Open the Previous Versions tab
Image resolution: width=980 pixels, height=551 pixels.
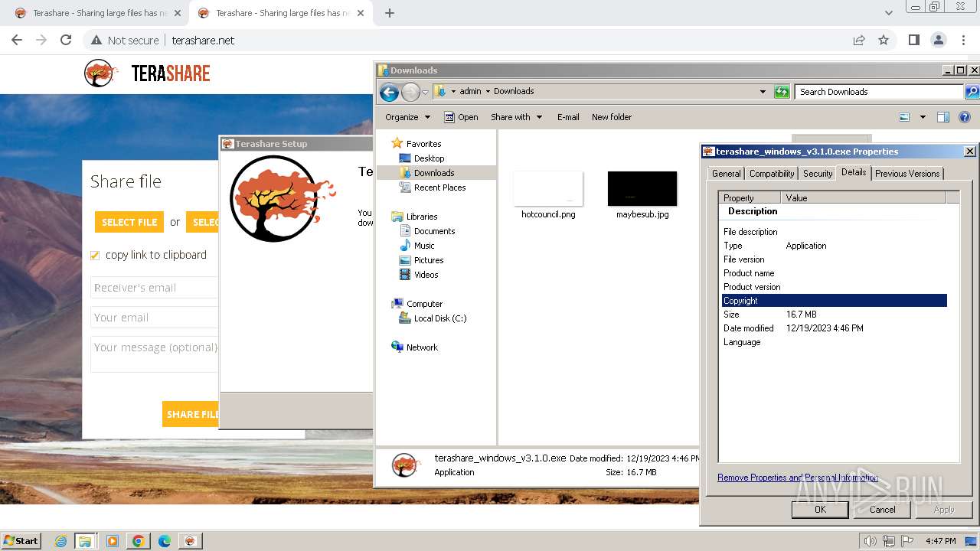point(907,174)
